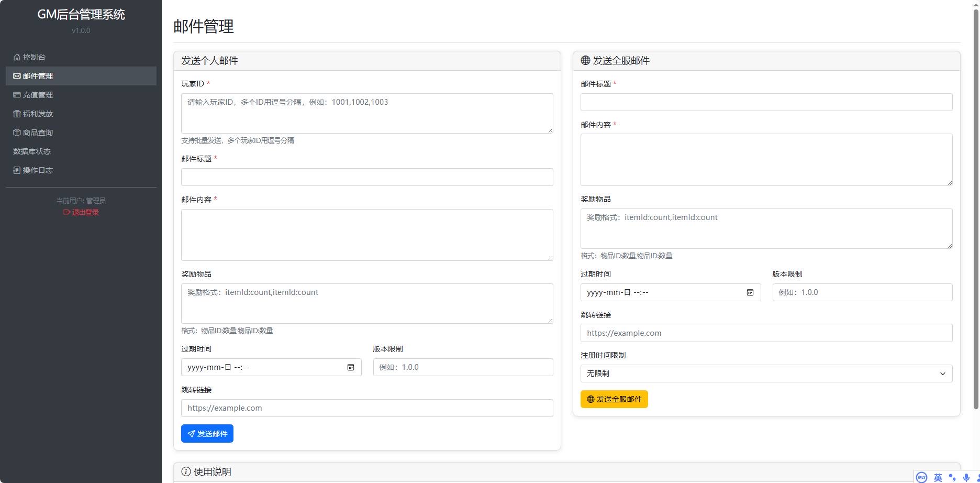Screen dimensions: 980x483
Task: Click the yellow 发送全服邮件 button
Action: tap(614, 399)
